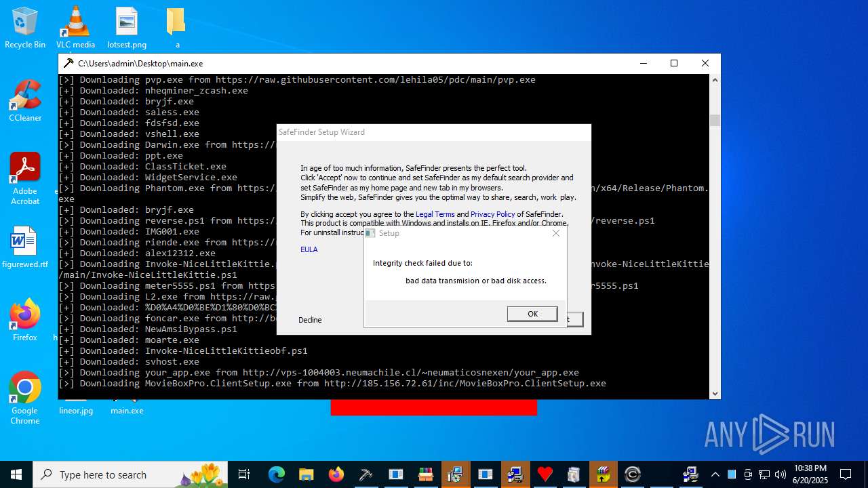This screenshot has height=488, width=868.
Task: Close the Setup integrity check dialog
Action: [556, 233]
